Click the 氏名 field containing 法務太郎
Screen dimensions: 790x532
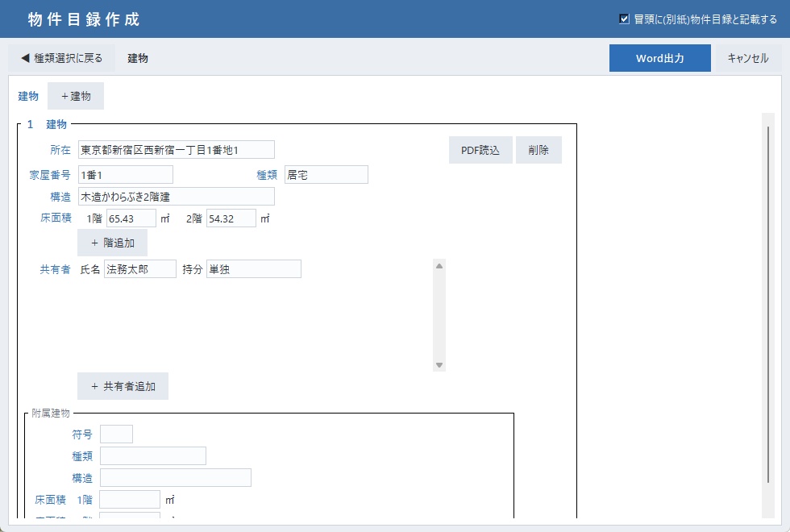(x=140, y=269)
